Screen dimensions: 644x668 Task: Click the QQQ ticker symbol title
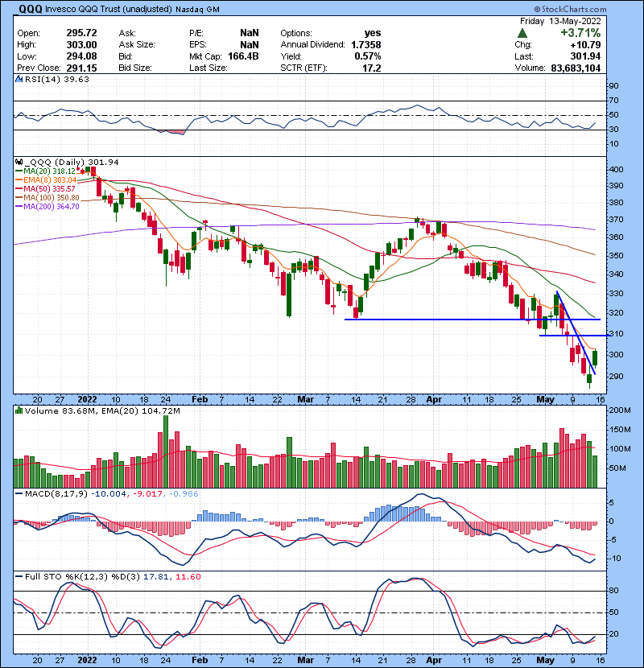(31, 9)
